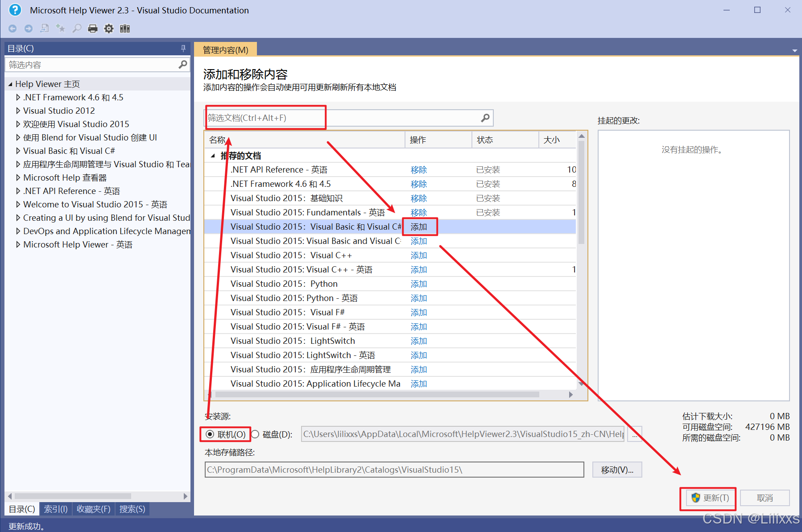
Task: Click the 取消 button
Action: click(x=765, y=498)
